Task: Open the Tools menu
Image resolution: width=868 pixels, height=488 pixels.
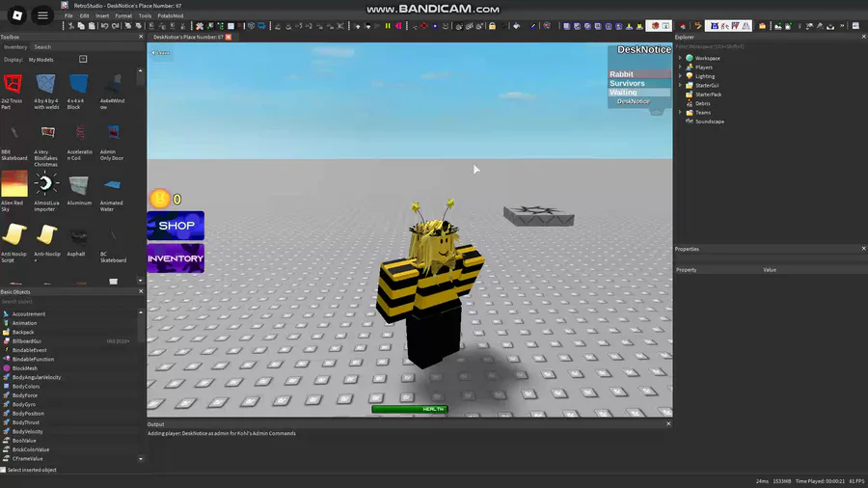Action: (145, 16)
